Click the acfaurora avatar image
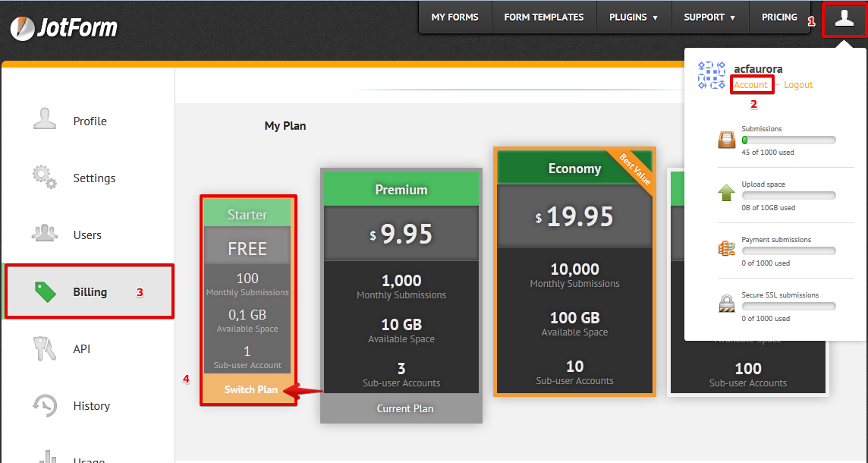The height and width of the screenshot is (463, 868). coord(712,75)
